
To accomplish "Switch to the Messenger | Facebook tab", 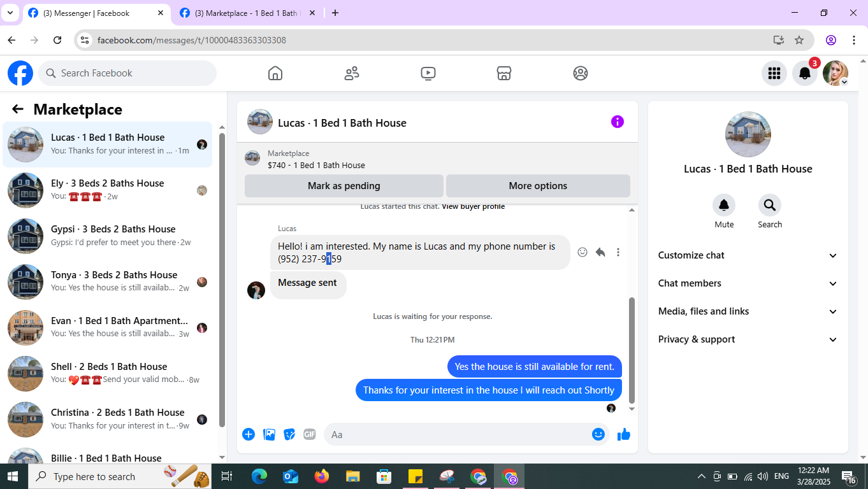I will 96,13.
